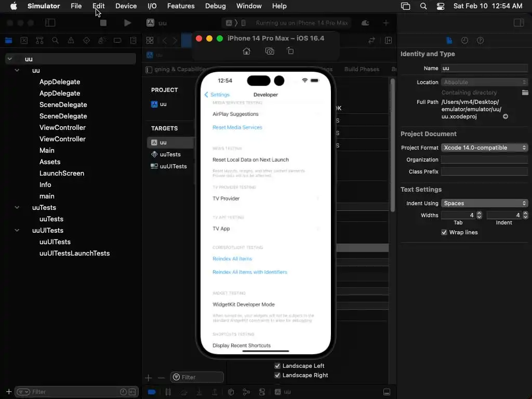This screenshot has width=532, height=399.
Task: Click the editor vertical scrollbar
Action: (393, 145)
